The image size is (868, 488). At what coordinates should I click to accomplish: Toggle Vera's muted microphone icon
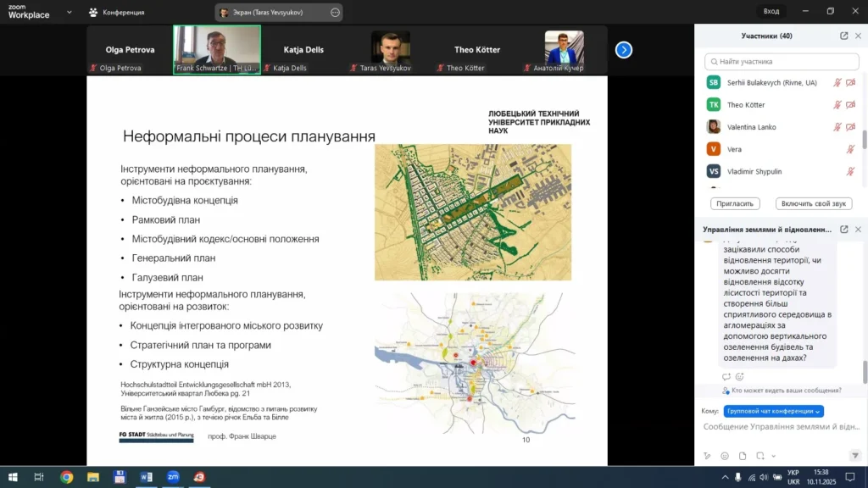tap(850, 149)
